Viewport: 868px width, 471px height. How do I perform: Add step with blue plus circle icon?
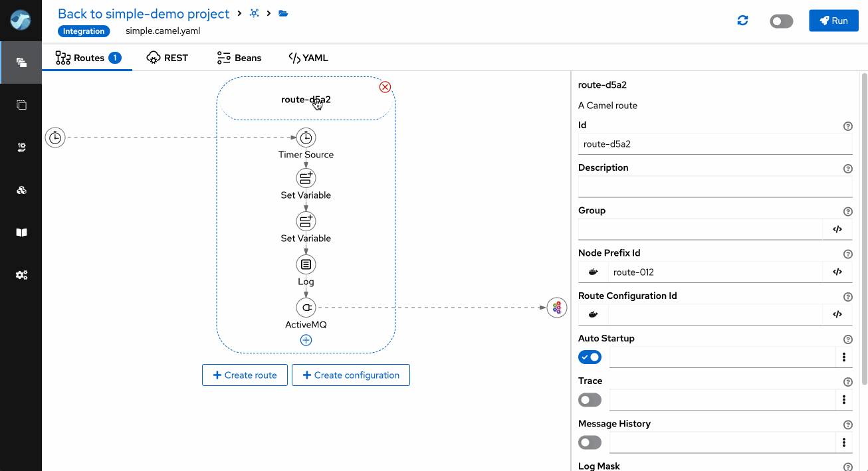click(x=306, y=340)
